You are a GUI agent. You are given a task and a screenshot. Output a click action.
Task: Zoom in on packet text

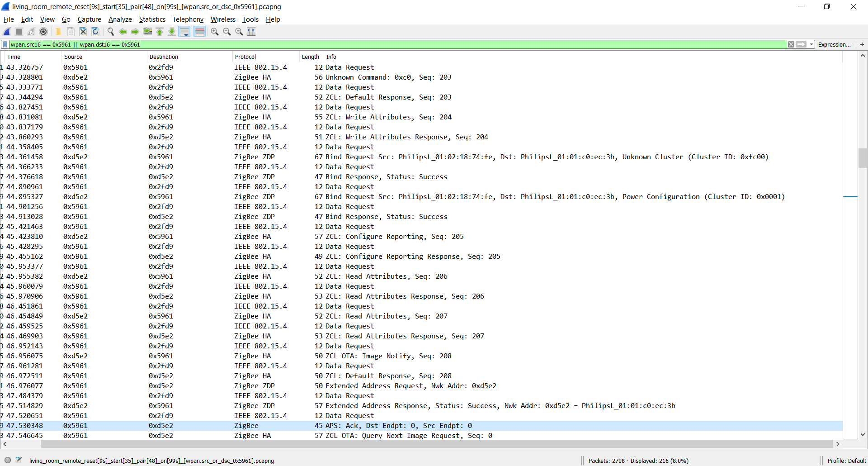[x=215, y=32]
